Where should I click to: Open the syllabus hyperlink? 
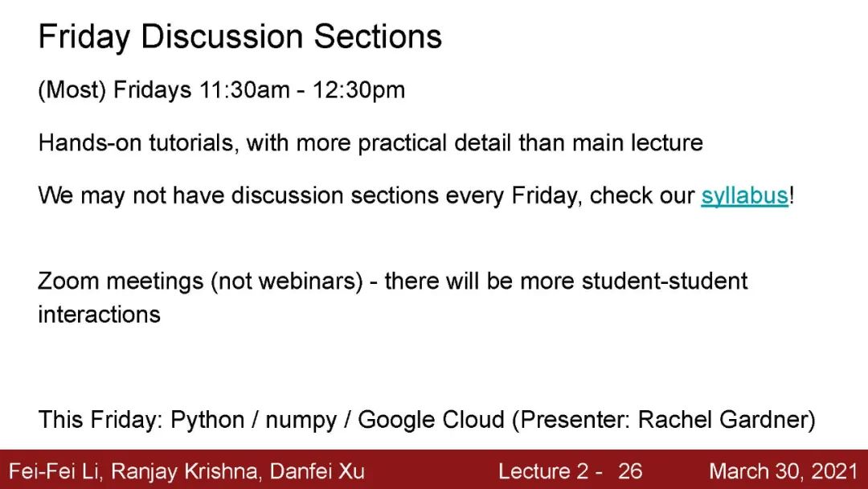point(744,196)
